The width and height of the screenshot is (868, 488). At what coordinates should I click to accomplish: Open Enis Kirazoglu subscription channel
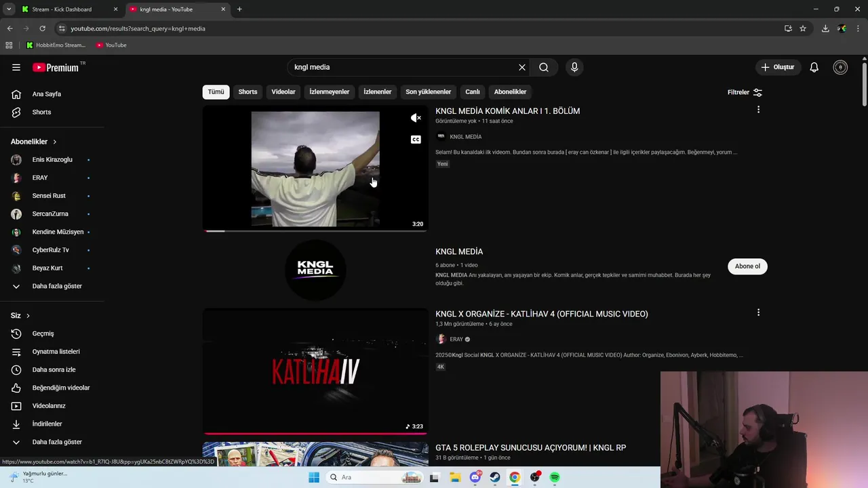(x=52, y=160)
